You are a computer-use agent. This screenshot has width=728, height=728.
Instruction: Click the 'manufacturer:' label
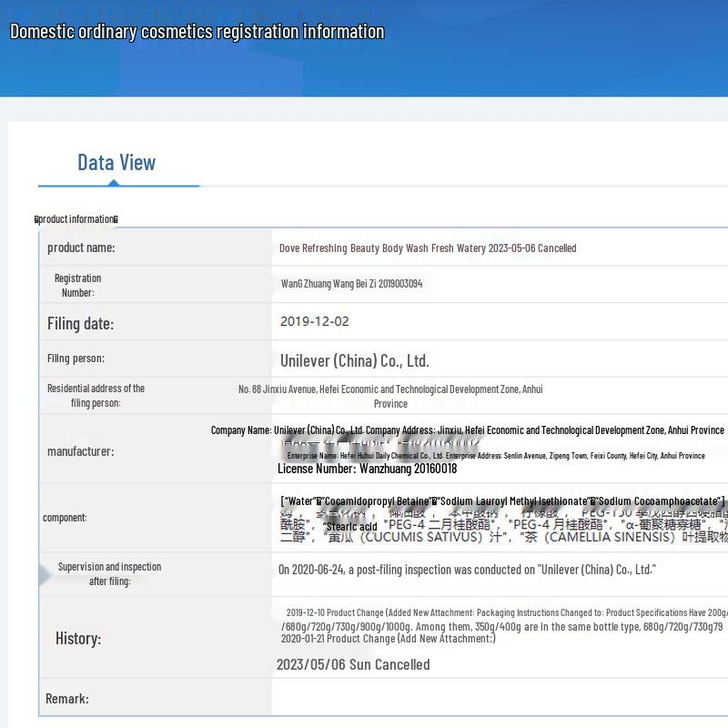(x=80, y=451)
